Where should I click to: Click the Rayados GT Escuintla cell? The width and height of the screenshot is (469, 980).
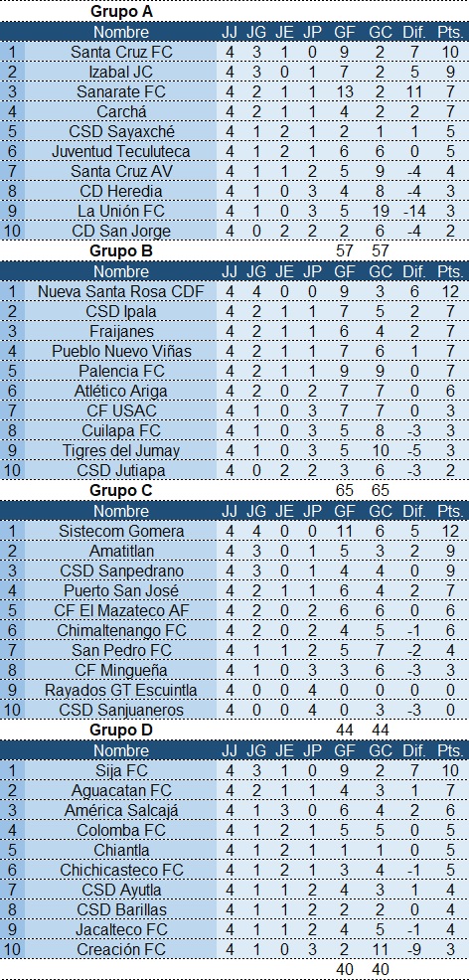pos(121,690)
